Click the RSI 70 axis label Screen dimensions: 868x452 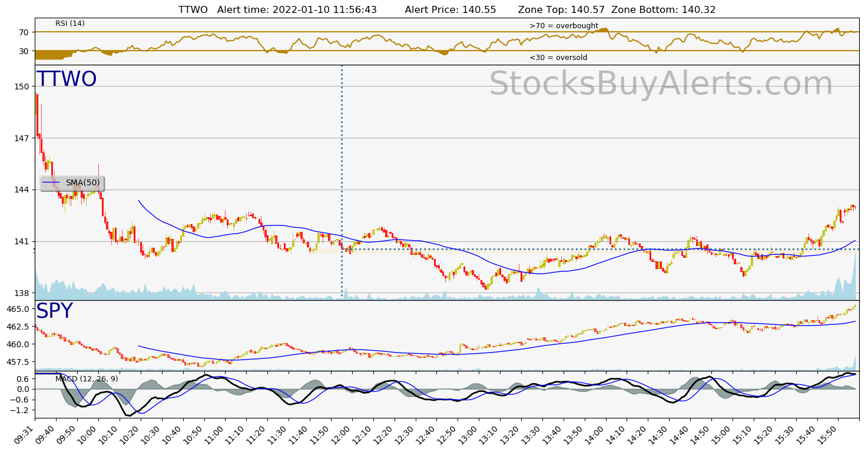24,32
